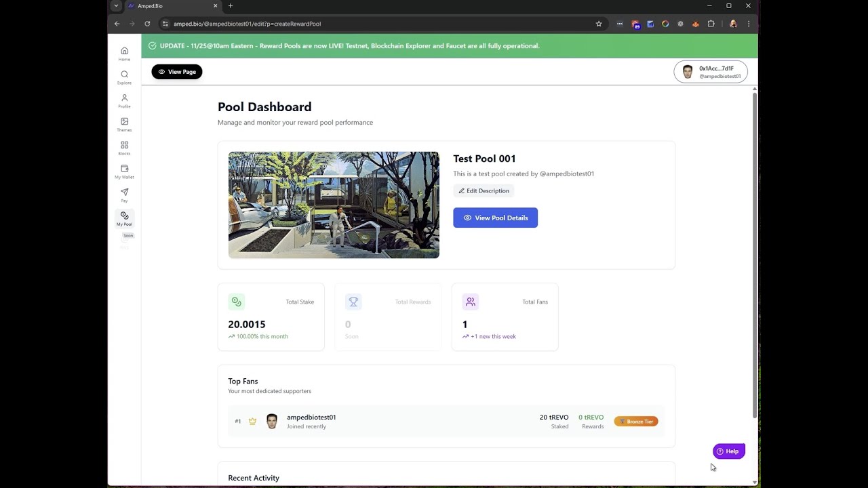The image size is (868, 488).
Task: Click the 'ampedbiotest01' fan name
Action: [x=311, y=418]
